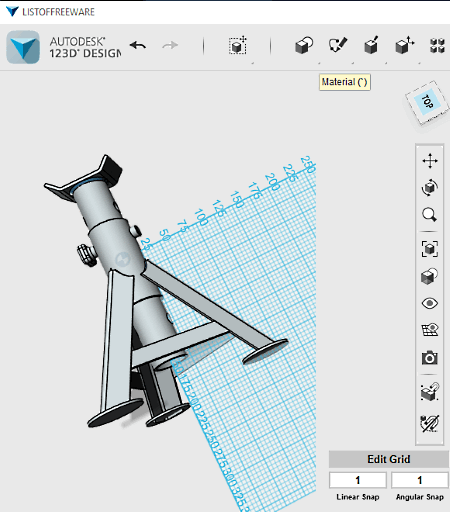Toggle the grid visibility icon
Viewport: 450px width, 512px height.
[x=430, y=330]
